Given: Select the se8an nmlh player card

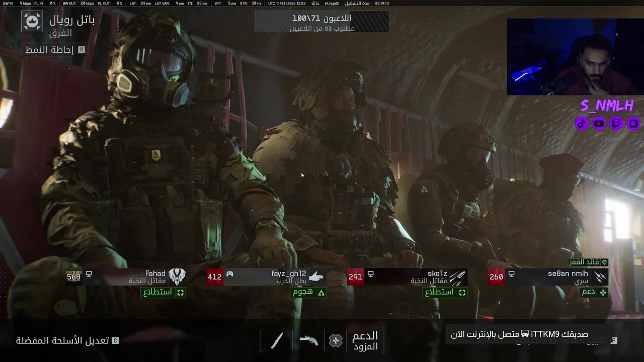Looking at the screenshot, I should 548,277.
